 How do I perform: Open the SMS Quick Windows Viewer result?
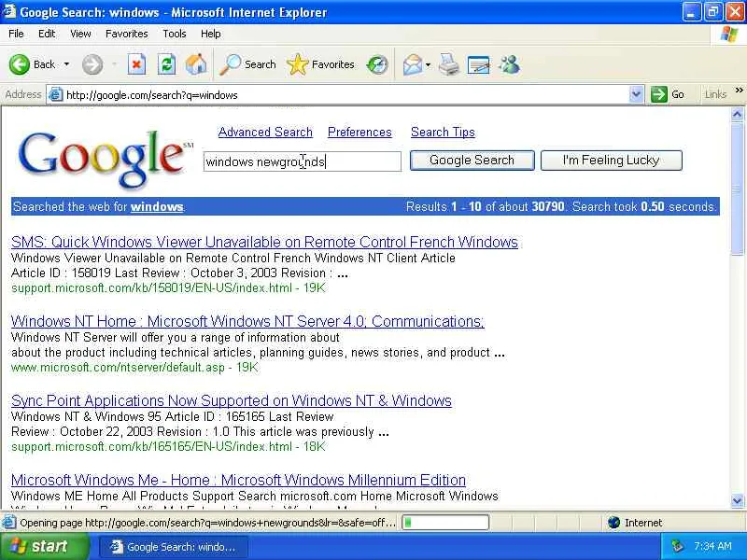tap(264, 242)
